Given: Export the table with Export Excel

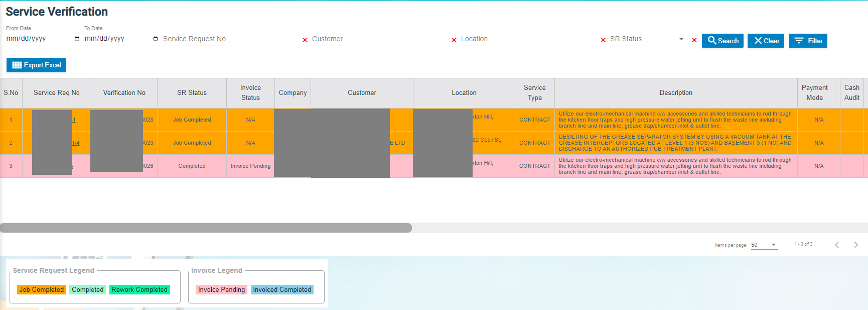Looking at the screenshot, I should (x=36, y=65).
